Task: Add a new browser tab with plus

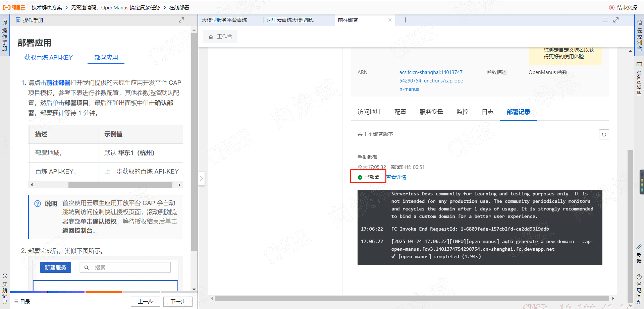Action: click(405, 20)
